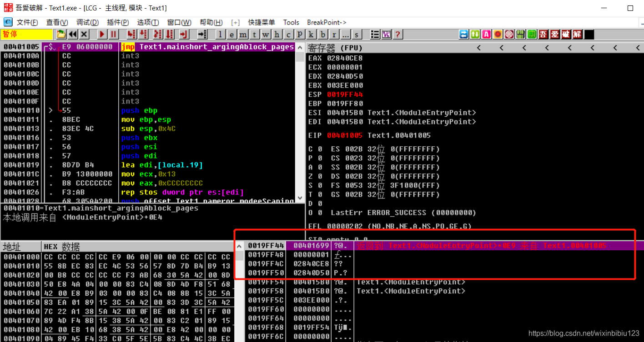Image resolution: width=644 pixels, height=342 pixels.
Task: Open the log window with 'l' button
Action: coord(221,35)
